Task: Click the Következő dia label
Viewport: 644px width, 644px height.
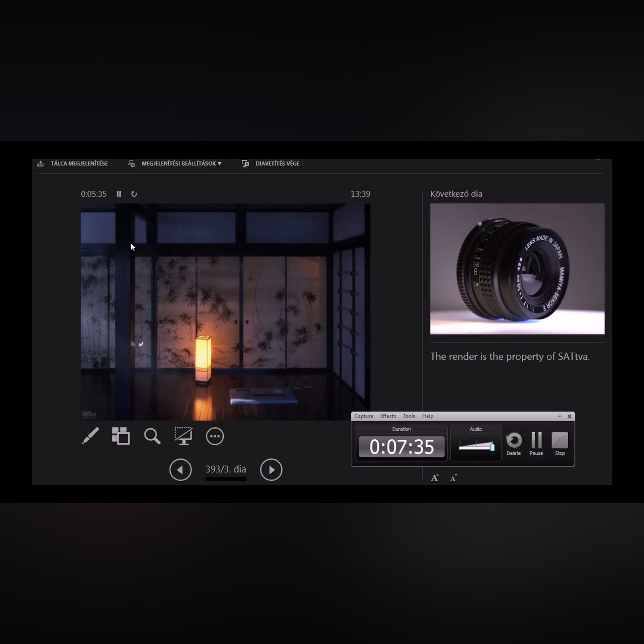Action: coord(456,194)
